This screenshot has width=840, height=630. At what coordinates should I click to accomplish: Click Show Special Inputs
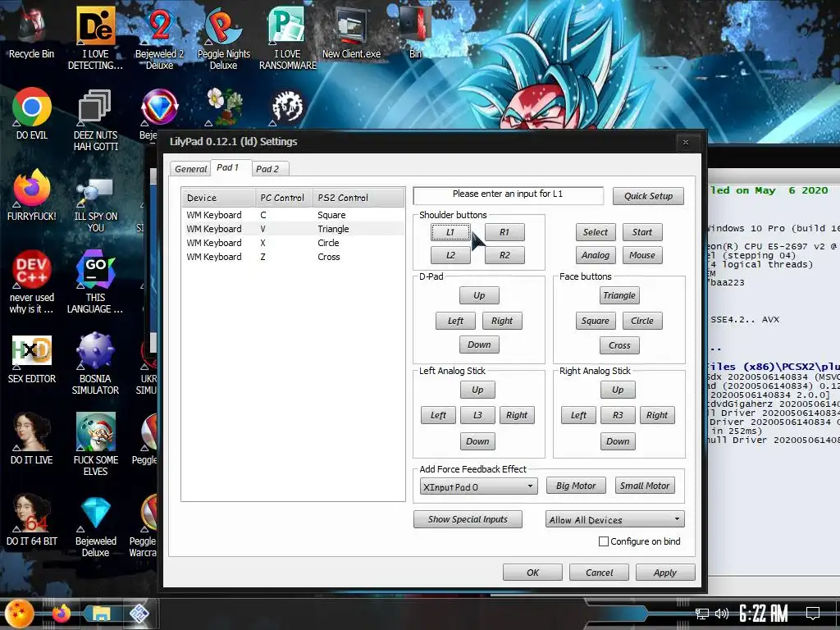(468, 519)
